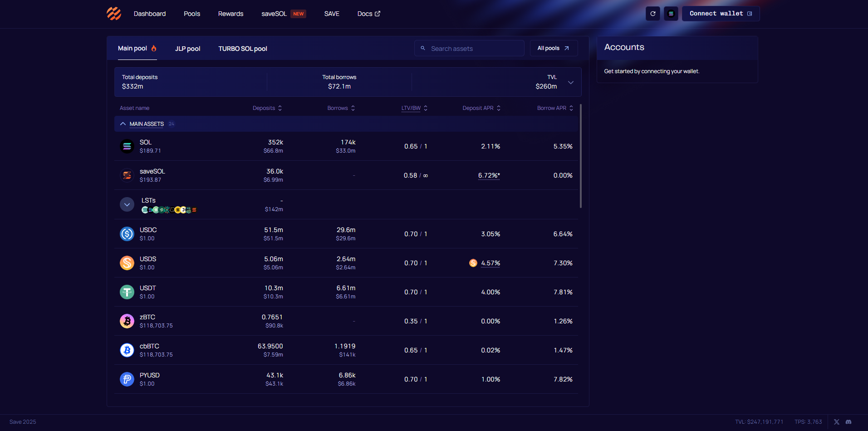Click the arrow icon in All pools
Screen dimensions: 868x431
coord(566,48)
